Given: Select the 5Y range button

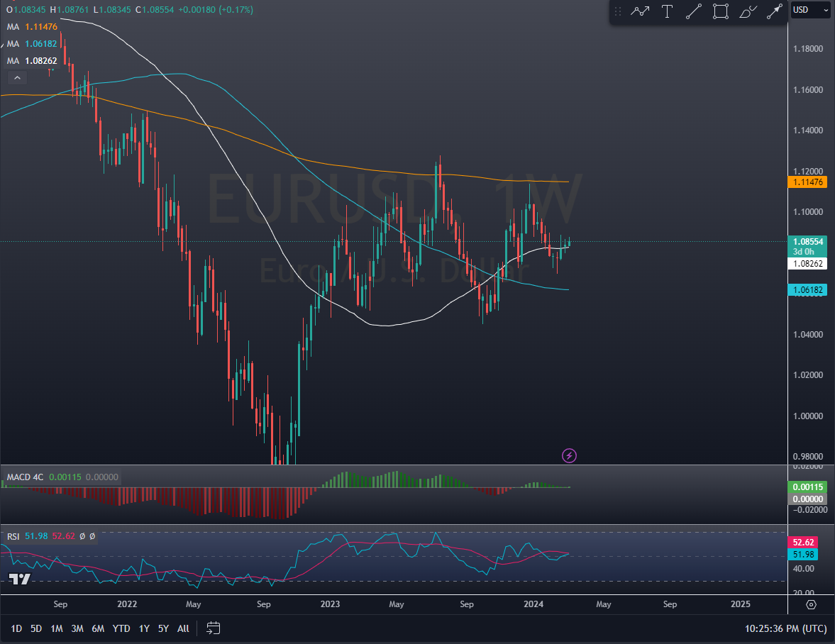Looking at the screenshot, I should point(163,628).
